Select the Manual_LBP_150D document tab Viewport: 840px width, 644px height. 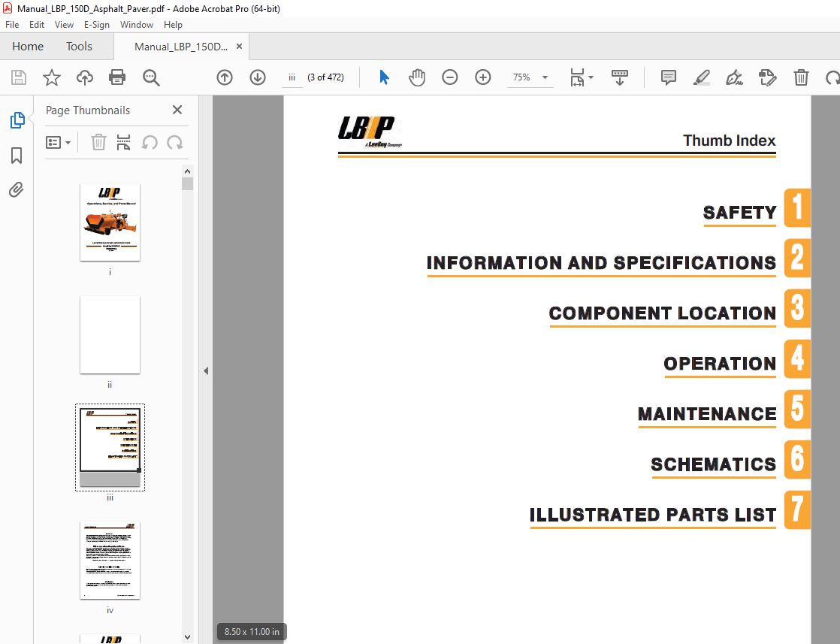[x=180, y=47]
